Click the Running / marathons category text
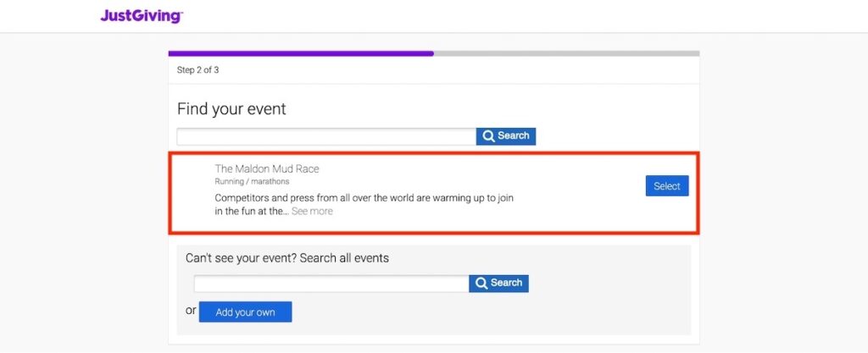This screenshot has width=868, height=353. pos(252,181)
